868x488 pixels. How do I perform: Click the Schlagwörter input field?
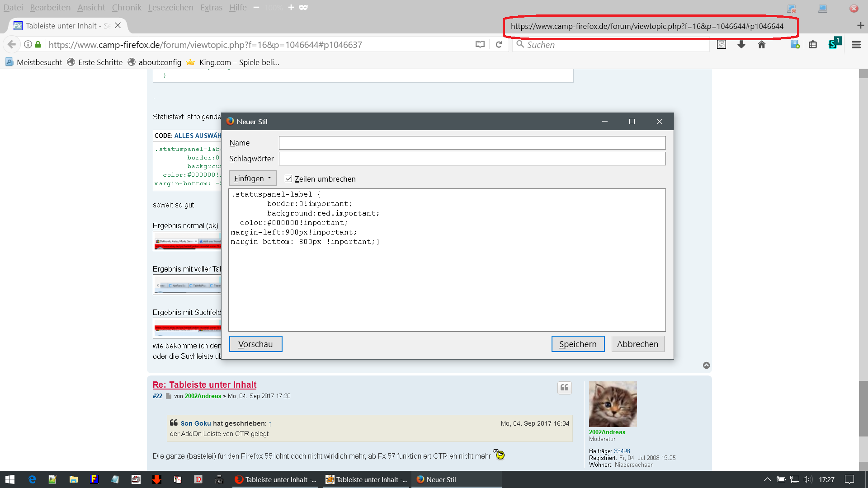click(472, 159)
